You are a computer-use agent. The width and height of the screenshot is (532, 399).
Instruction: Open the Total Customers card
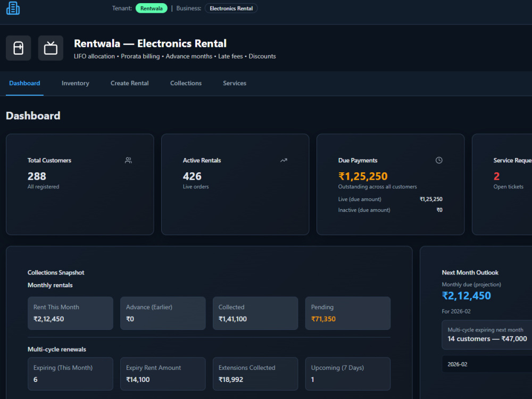click(x=80, y=184)
